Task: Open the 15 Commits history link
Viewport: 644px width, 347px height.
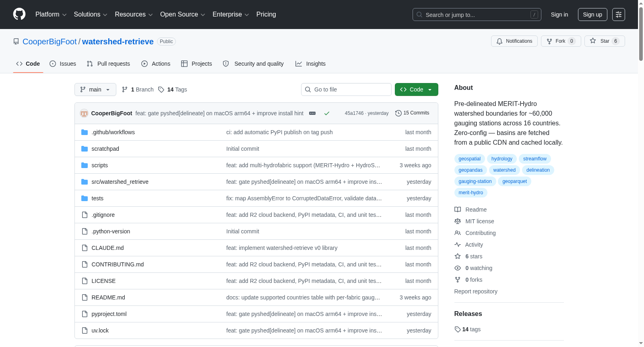Action: (412, 113)
